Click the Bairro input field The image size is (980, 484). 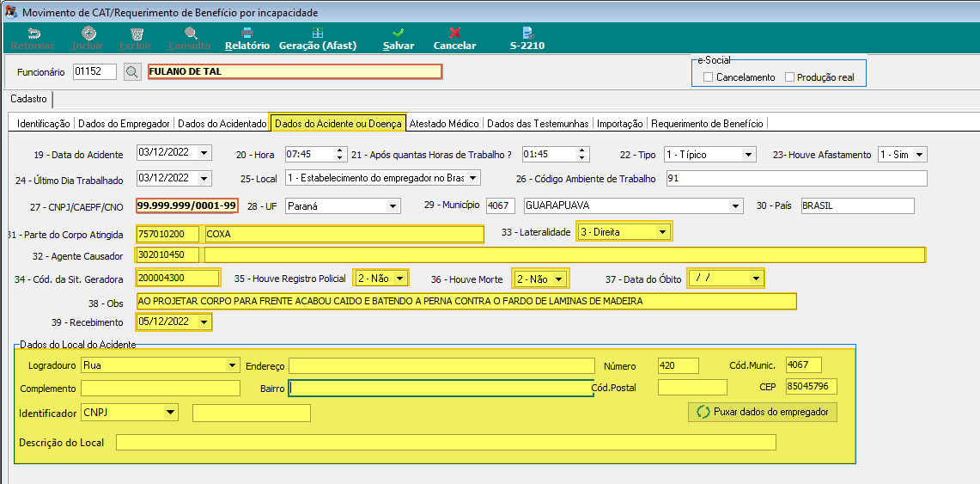pos(441,389)
